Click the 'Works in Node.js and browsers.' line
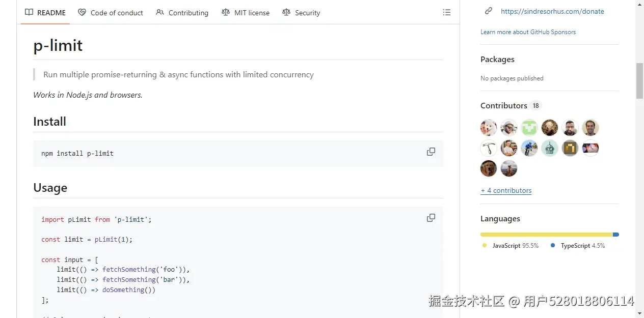Image resolution: width=644 pixels, height=318 pixels. (x=88, y=95)
